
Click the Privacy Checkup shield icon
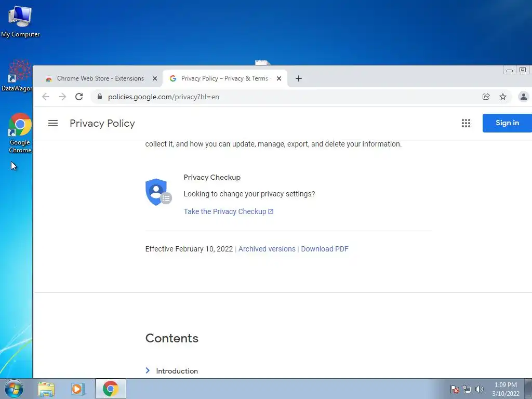pyautogui.click(x=158, y=192)
